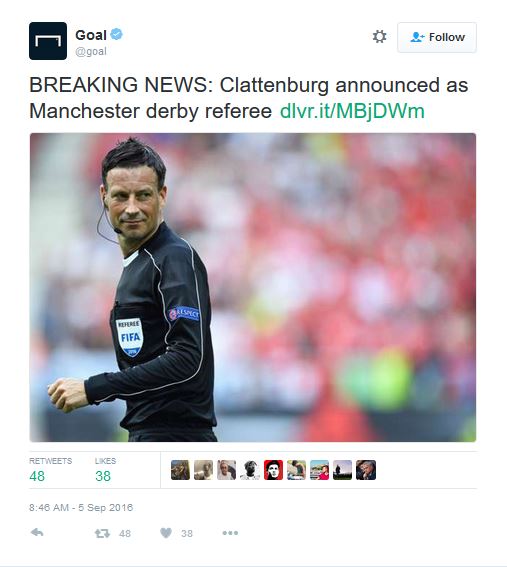
Task: Like the tweet with the heart icon
Action: click(166, 533)
